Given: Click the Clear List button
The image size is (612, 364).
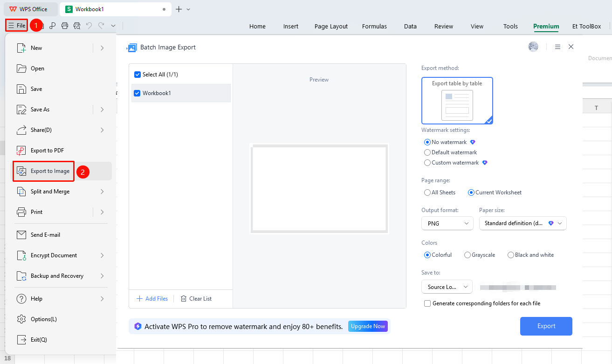Looking at the screenshot, I should point(196,299).
